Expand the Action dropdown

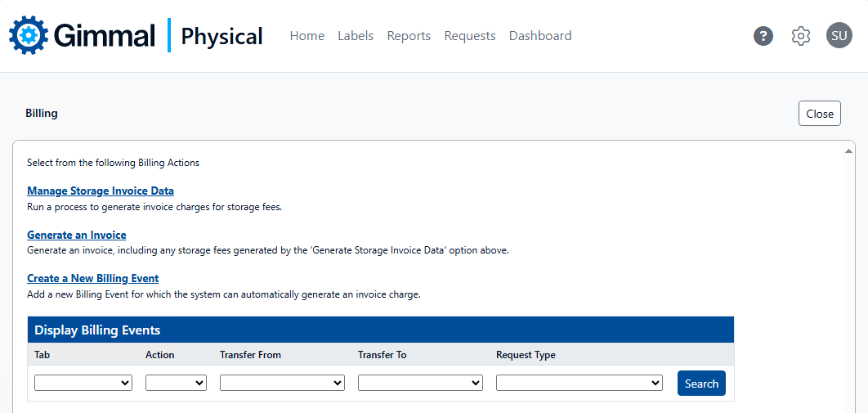(x=176, y=383)
